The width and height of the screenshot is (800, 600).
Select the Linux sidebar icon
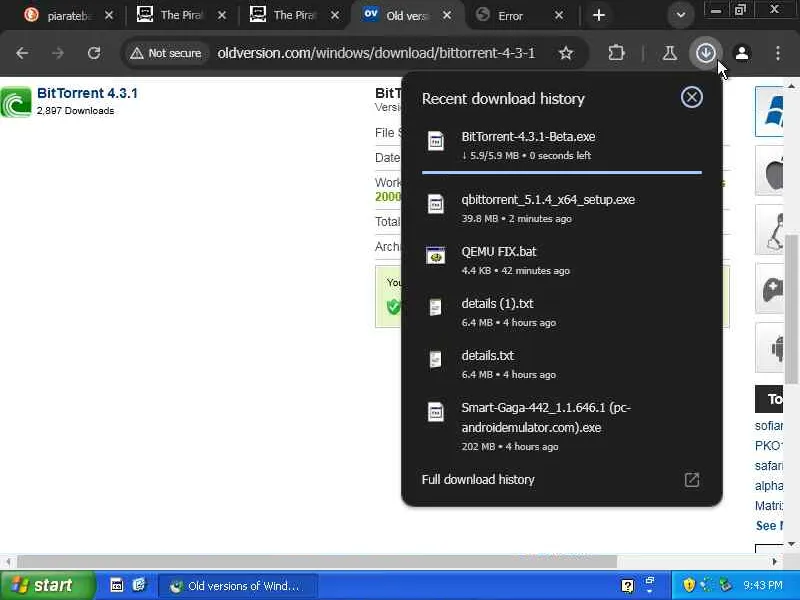770,230
